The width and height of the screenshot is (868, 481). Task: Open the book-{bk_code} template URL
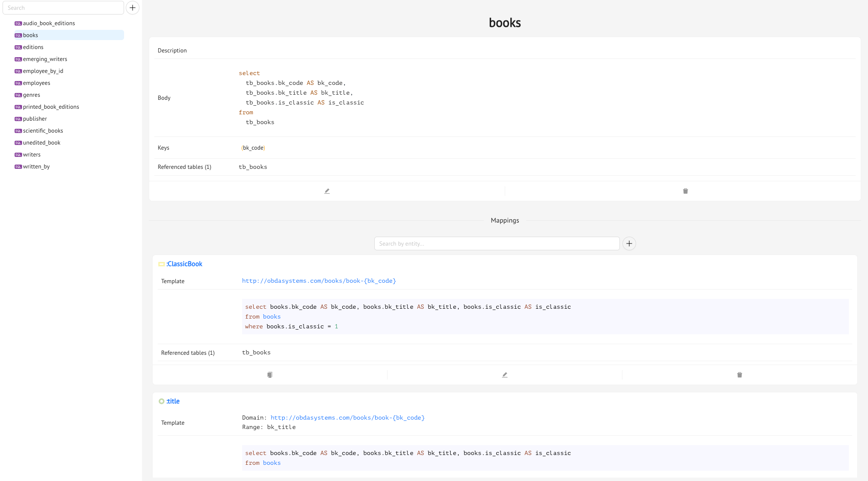click(x=318, y=281)
